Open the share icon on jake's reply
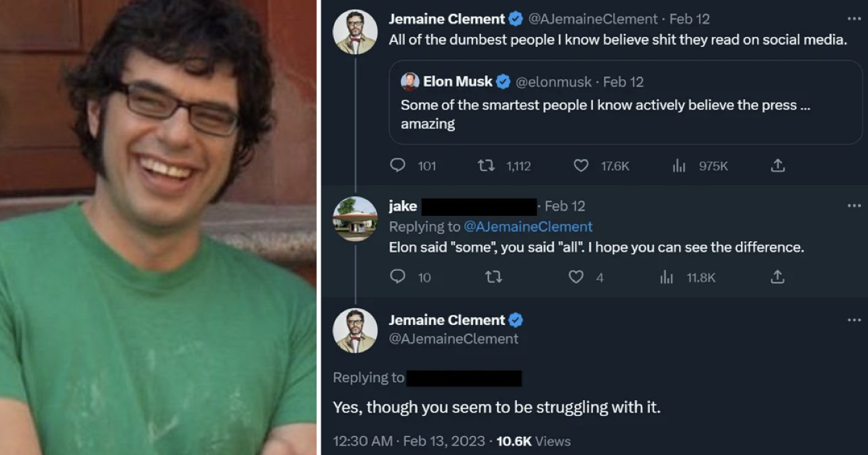The image size is (868, 455). click(778, 277)
